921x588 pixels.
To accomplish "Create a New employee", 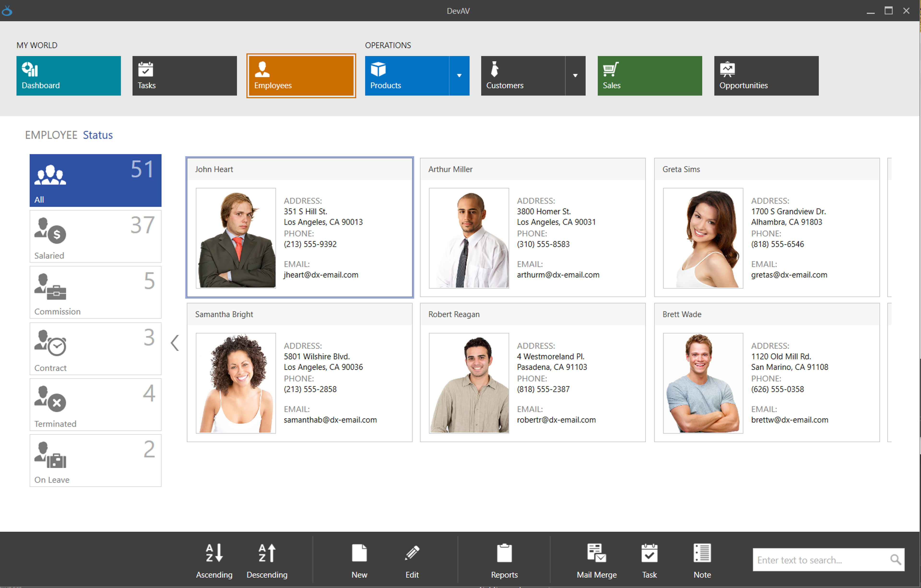I will tap(360, 560).
